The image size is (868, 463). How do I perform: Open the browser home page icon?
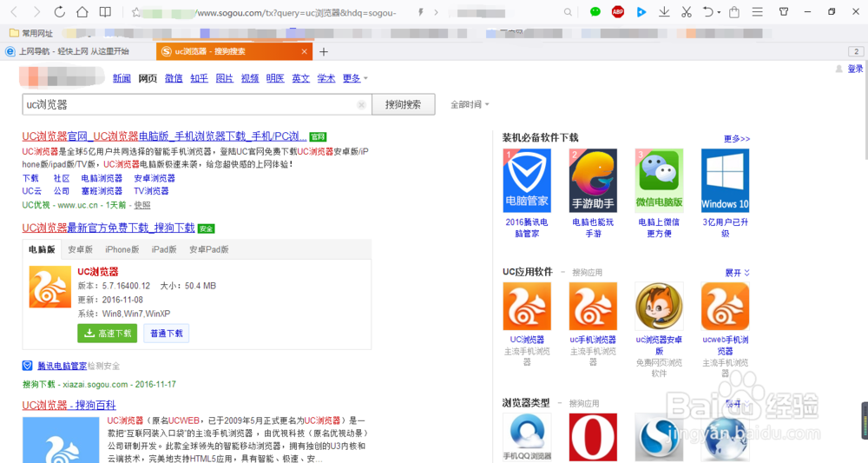[82, 11]
